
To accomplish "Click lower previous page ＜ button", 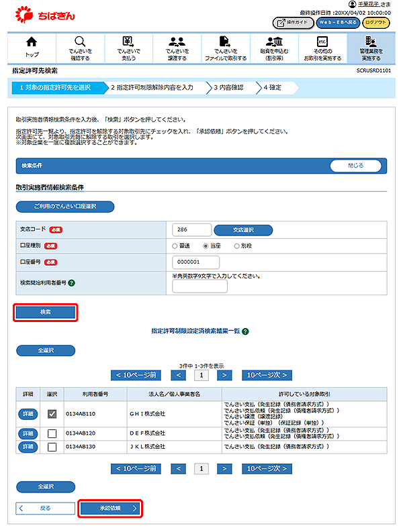I will pos(179,469).
